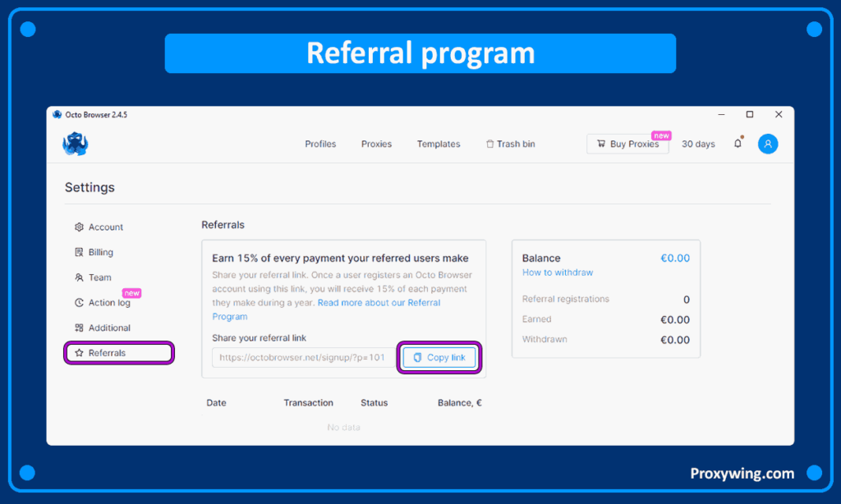Image resolution: width=841 pixels, height=504 pixels.
Task: Click the shopping cart icon on Buy Proxies
Action: coord(601,144)
